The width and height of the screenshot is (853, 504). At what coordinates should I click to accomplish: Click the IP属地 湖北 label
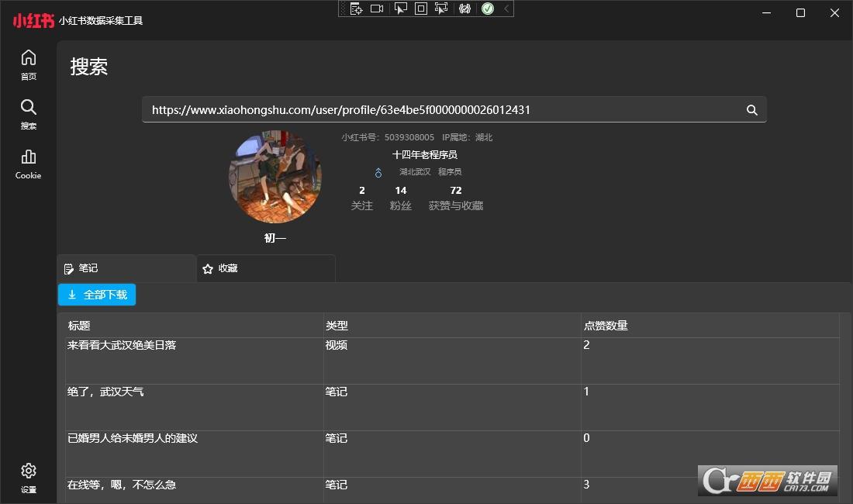(x=468, y=137)
